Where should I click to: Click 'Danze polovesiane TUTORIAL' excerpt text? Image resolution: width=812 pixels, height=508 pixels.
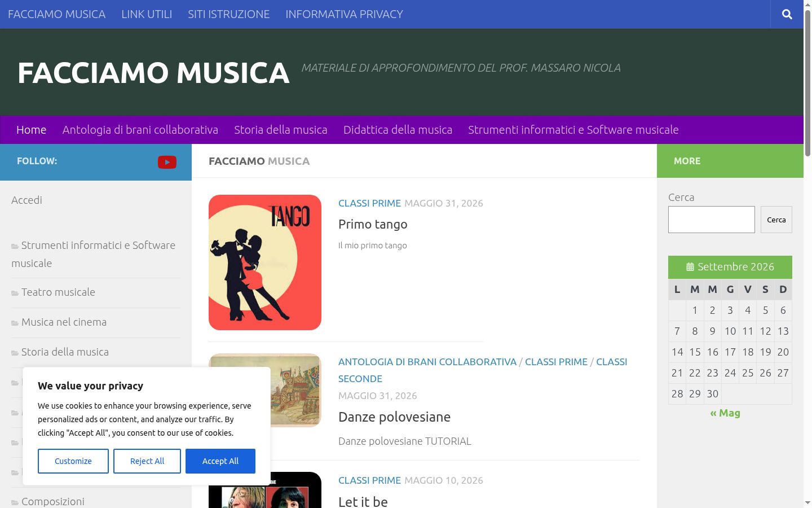pos(405,441)
